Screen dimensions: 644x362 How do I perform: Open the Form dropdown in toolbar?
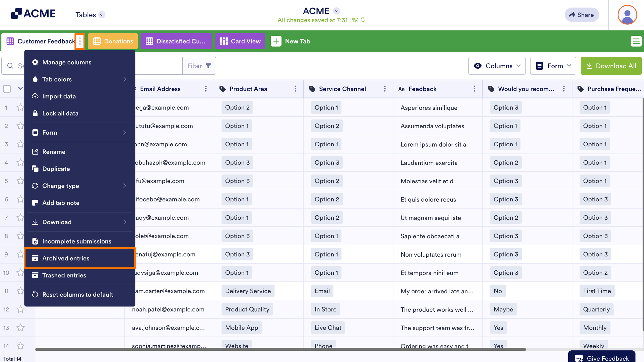click(x=553, y=66)
